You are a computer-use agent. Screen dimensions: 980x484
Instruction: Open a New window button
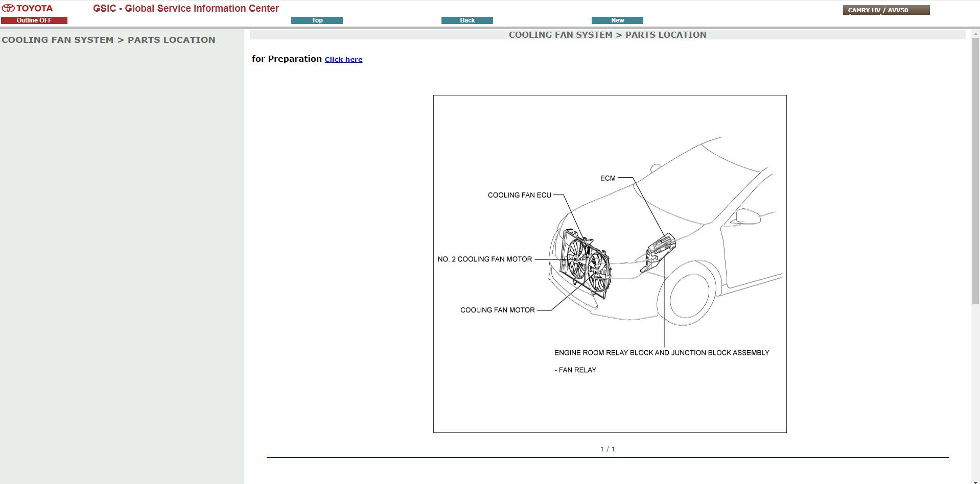[617, 20]
